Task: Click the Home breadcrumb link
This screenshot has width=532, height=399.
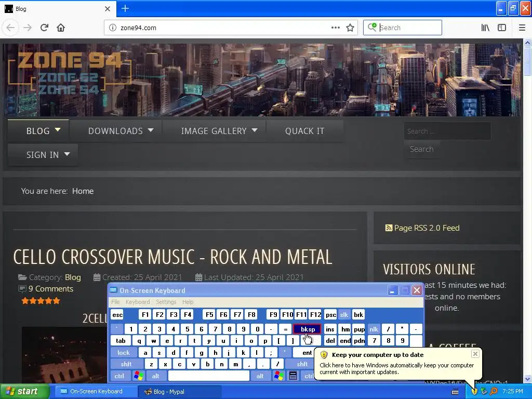Action: (x=83, y=191)
